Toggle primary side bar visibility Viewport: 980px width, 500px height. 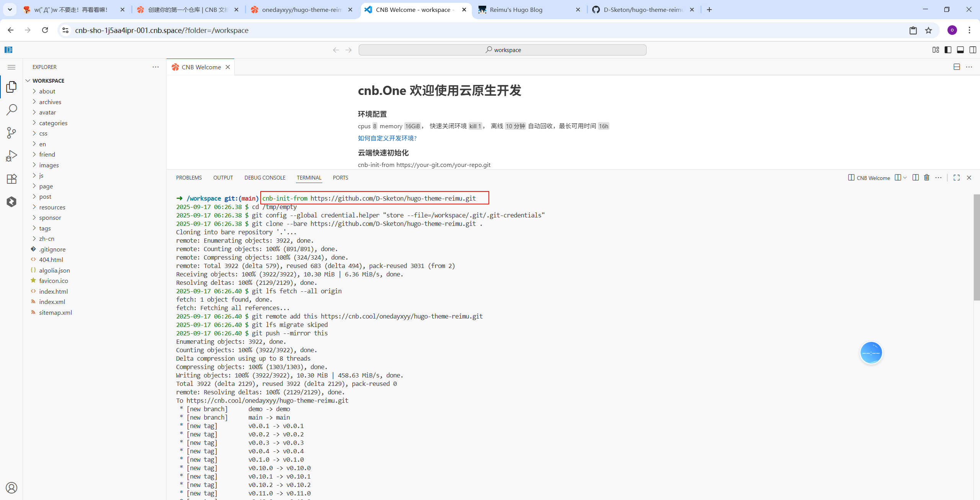(948, 50)
